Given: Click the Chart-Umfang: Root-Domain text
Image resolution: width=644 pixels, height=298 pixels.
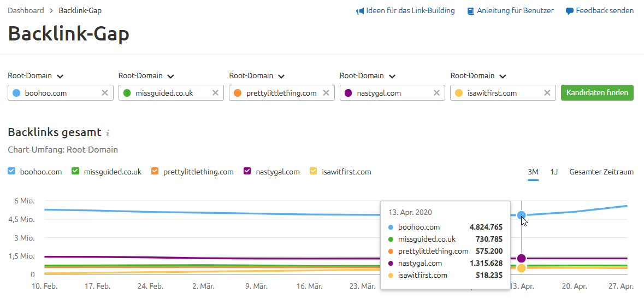Looking at the screenshot, I should coord(63,150).
